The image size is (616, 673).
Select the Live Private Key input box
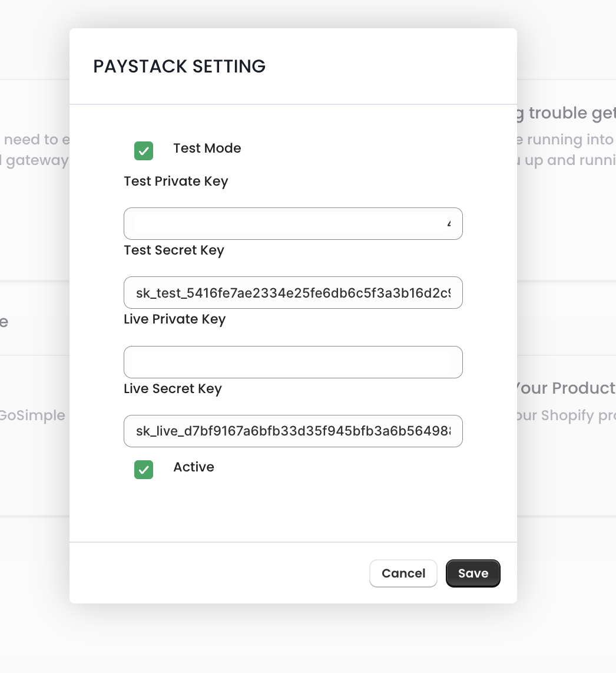[293, 362]
